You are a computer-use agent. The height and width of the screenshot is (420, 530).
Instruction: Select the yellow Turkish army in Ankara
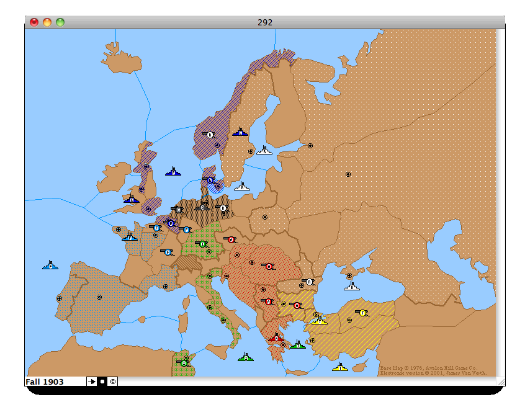pyautogui.click(x=362, y=313)
